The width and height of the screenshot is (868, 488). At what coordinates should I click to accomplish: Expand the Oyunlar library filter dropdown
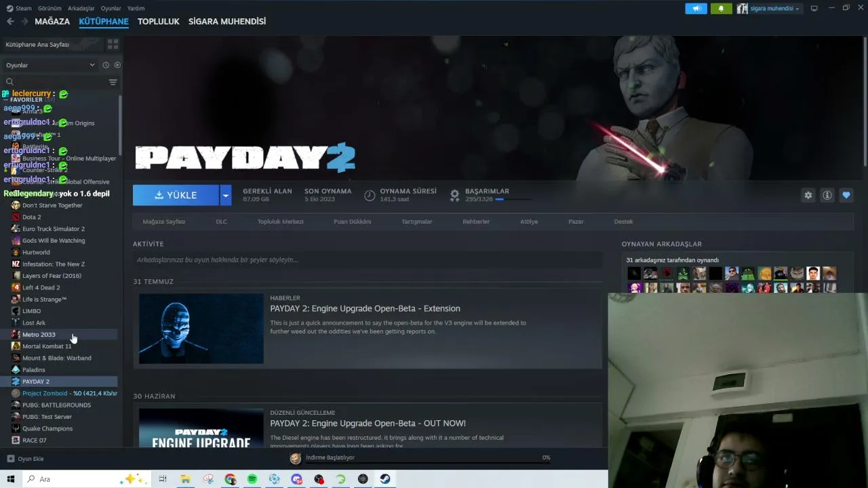pyautogui.click(x=50, y=65)
